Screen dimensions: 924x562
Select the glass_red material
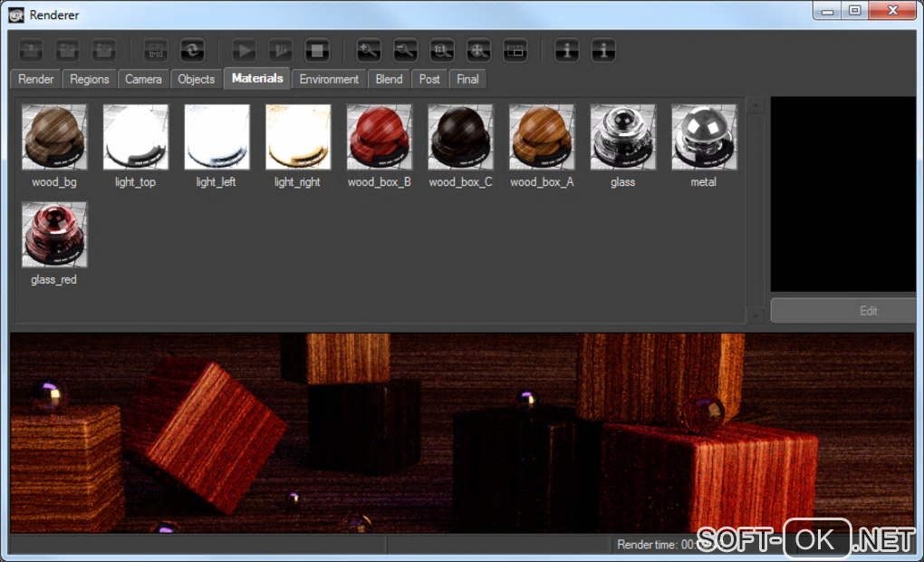pyautogui.click(x=54, y=235)
